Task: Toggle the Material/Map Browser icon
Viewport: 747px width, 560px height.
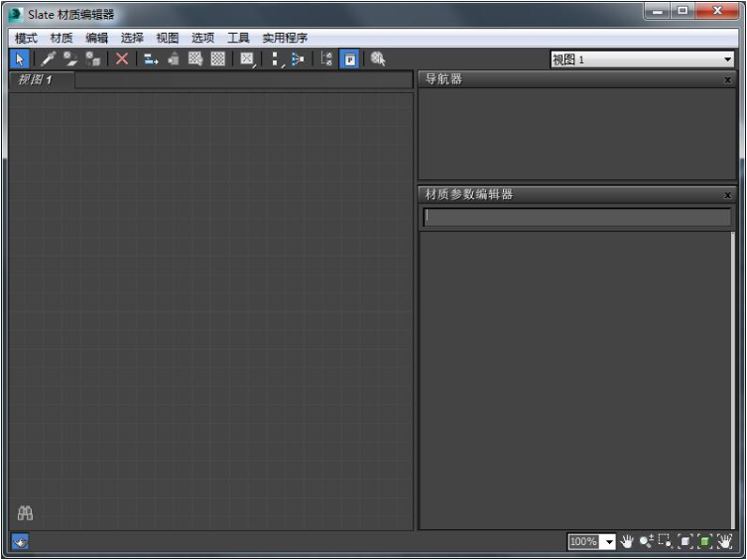Action: click(326, 59)
